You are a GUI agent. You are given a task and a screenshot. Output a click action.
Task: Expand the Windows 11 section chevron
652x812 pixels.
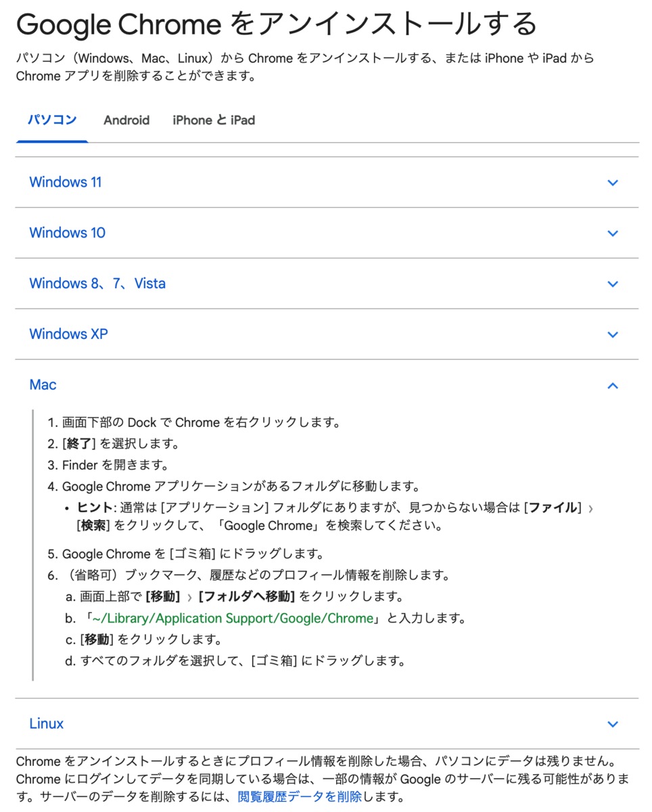613,183
